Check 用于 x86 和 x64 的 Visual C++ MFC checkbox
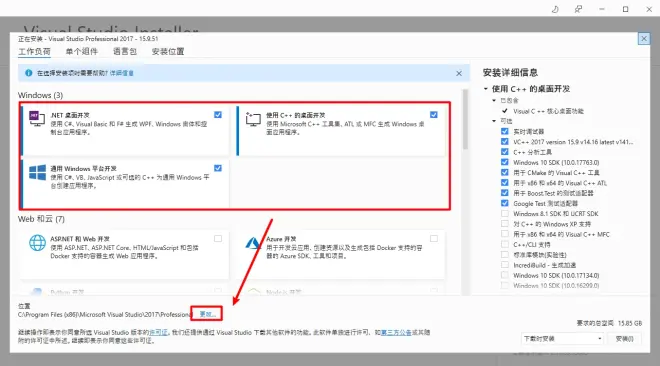Screen dimensions: 660x366 tap(505, 234)
